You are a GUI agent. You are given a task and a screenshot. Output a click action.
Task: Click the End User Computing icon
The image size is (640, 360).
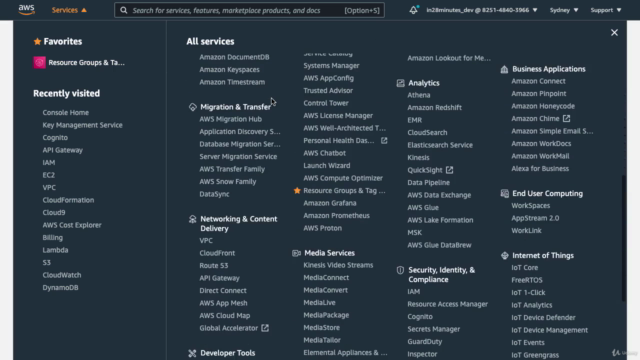tap(504, 193)
